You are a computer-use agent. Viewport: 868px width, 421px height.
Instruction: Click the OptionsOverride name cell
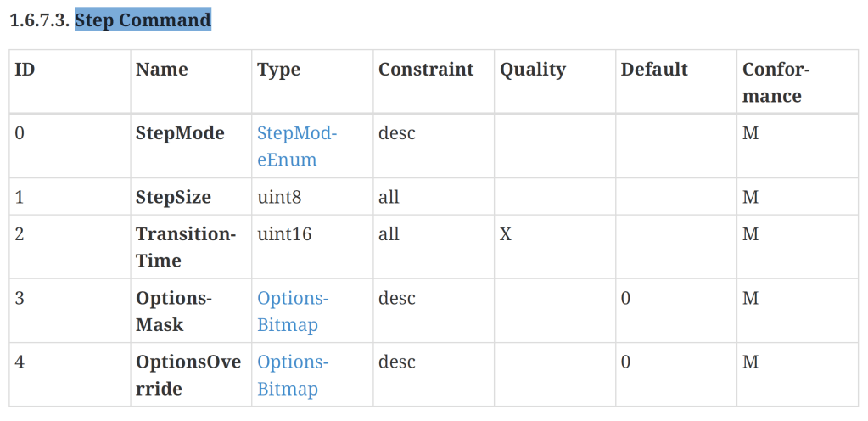pos(188,375)
